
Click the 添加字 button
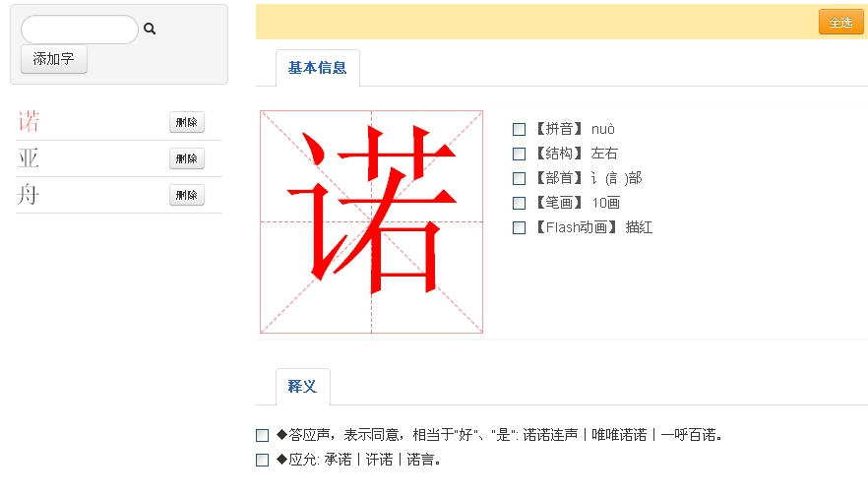[x=54, y=59]
